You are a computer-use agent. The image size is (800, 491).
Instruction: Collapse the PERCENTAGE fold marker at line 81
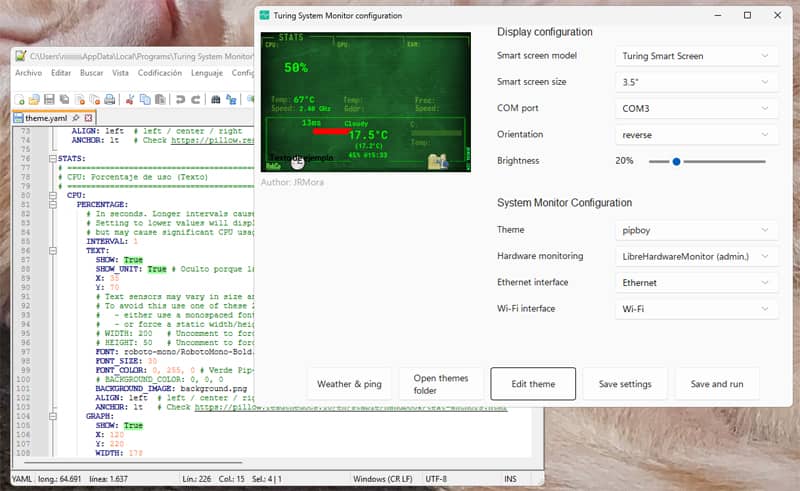point(53,205)
